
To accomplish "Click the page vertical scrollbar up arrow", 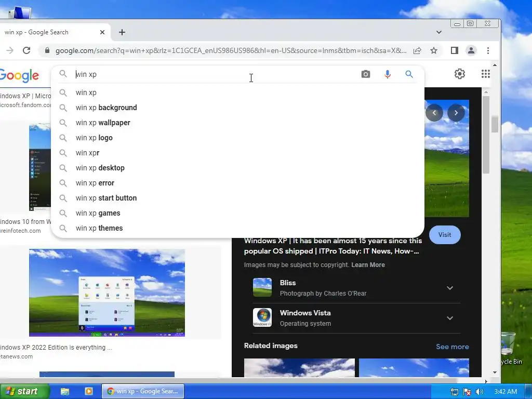I will [495, 65].
